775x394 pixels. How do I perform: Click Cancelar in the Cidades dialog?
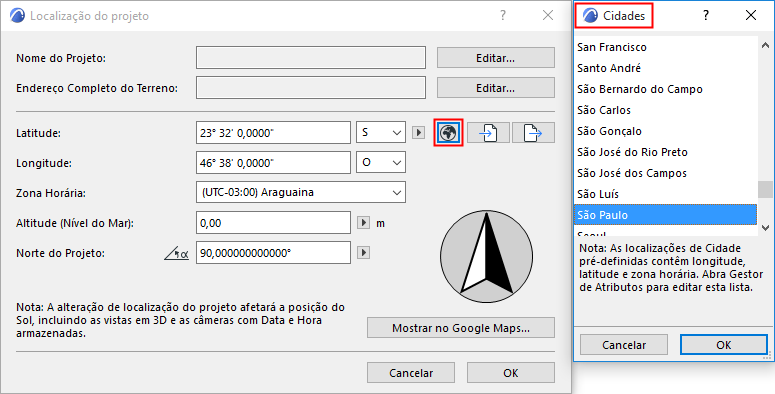624,345
